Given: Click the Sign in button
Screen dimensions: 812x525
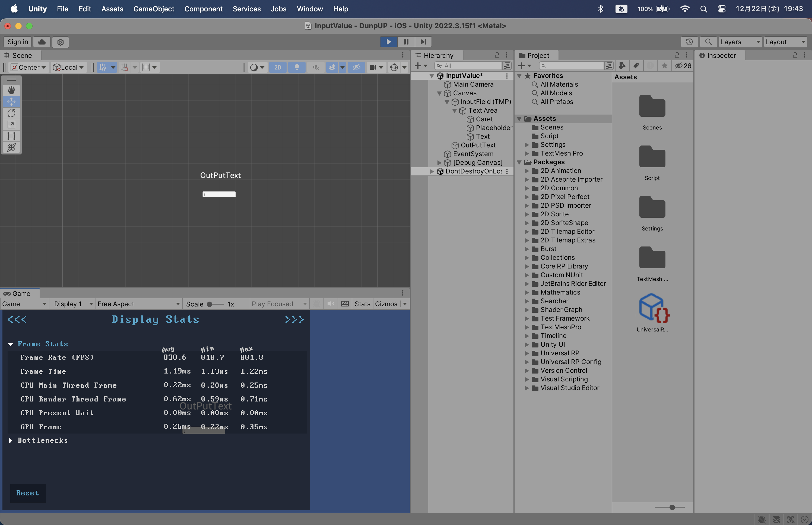Looking at the screenshot, I should coord(17,42).
